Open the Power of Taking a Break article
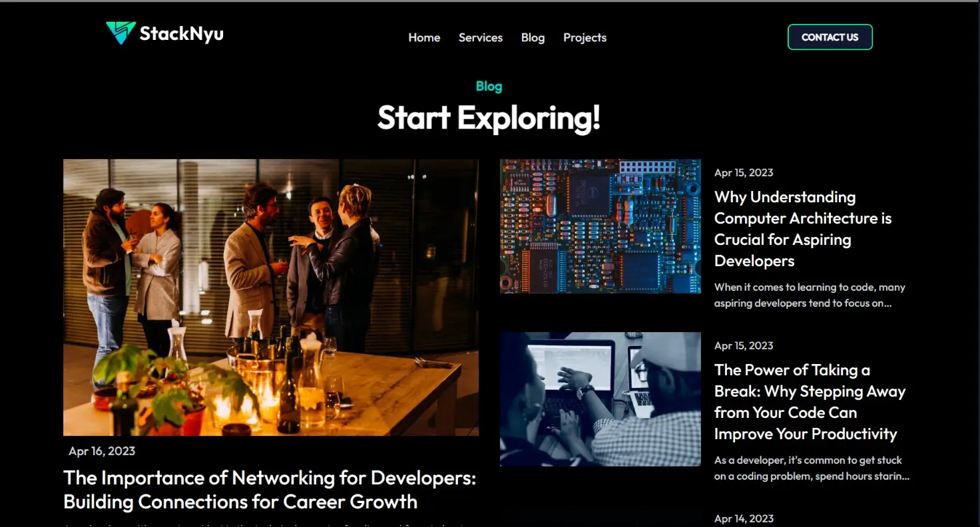 tap(810, 401)
